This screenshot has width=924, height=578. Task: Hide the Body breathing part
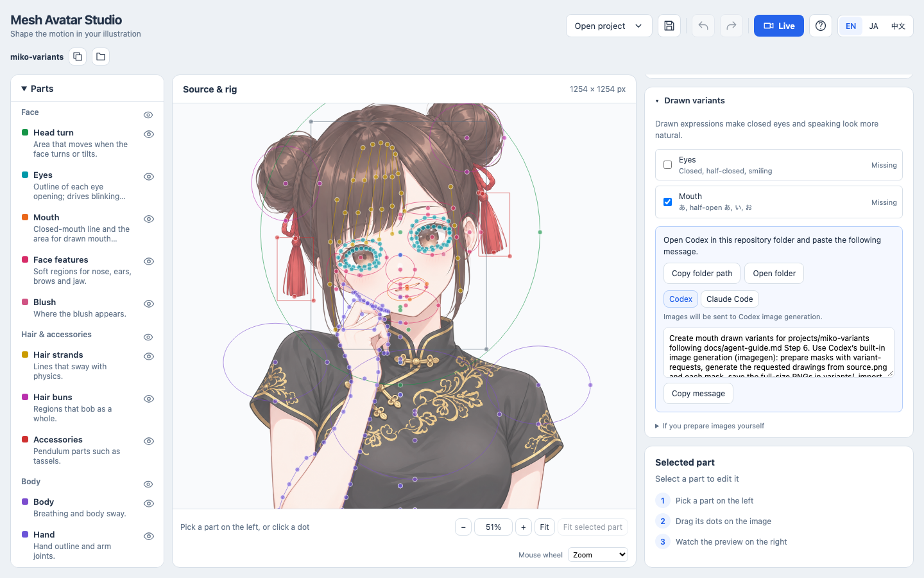149,504
